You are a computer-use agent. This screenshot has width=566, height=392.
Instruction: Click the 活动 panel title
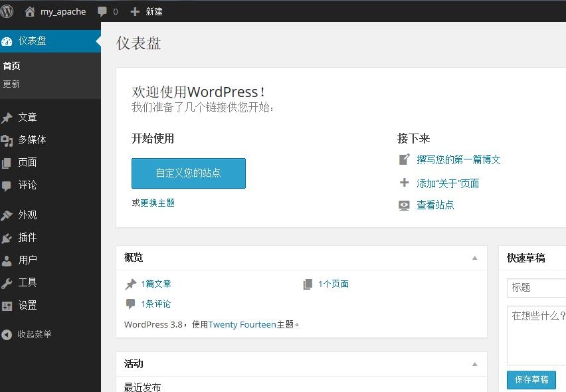click(134, 364)
